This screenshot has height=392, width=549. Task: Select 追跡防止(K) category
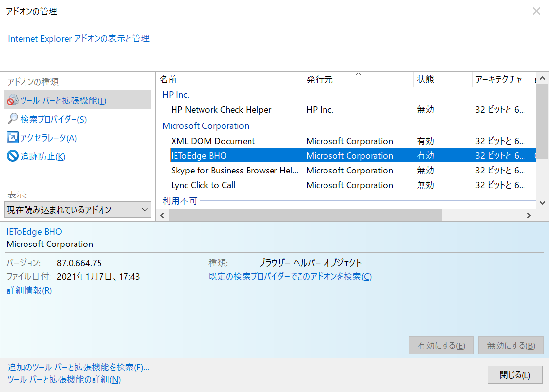tap(43, 156)
